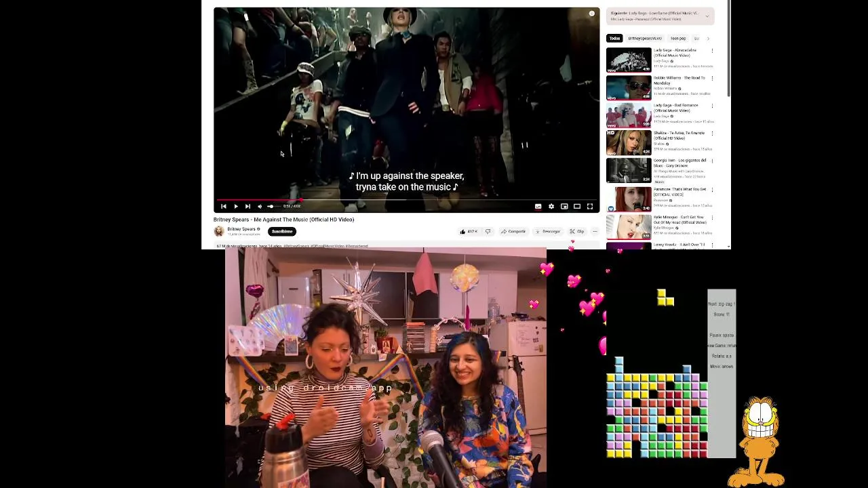Click the #BritneySpears hashtag in description
Screen dimensions: 868x488
click(296, 246)
